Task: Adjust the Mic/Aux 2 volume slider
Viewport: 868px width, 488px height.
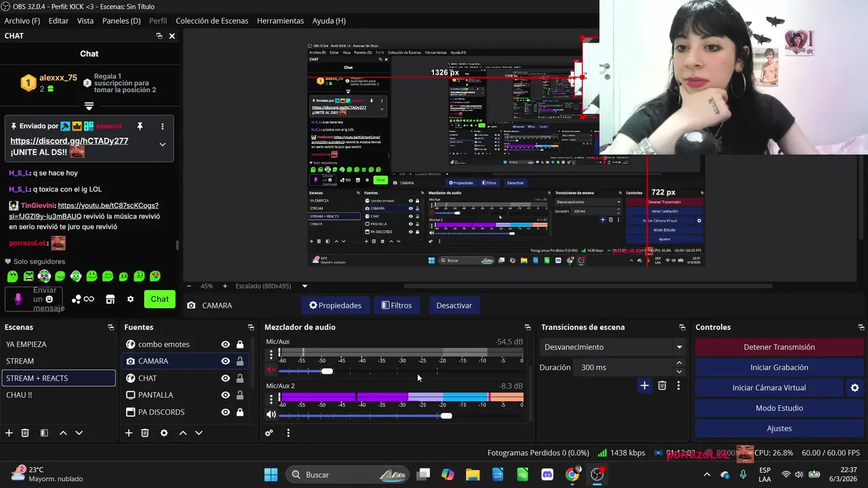Action: [x=446, y=415]
